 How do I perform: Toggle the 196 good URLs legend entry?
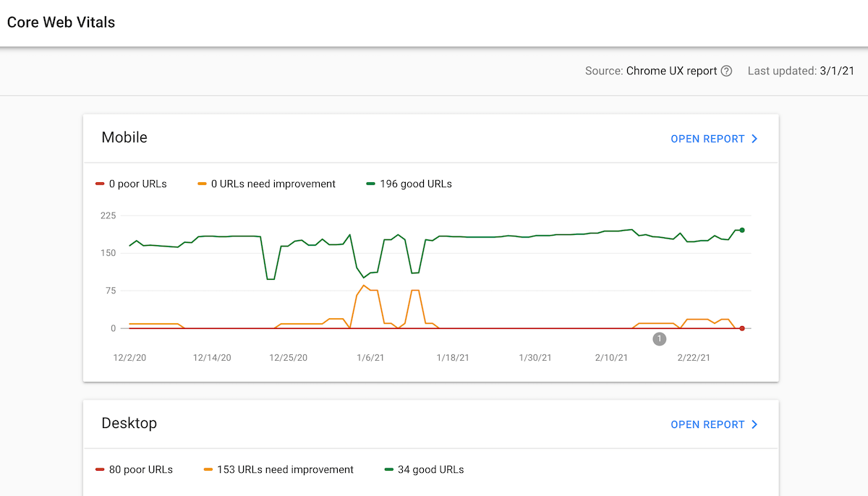409,184
